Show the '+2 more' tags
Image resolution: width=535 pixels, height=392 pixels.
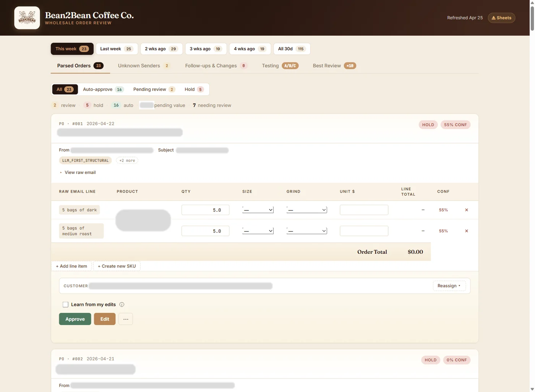coord(127,160)
